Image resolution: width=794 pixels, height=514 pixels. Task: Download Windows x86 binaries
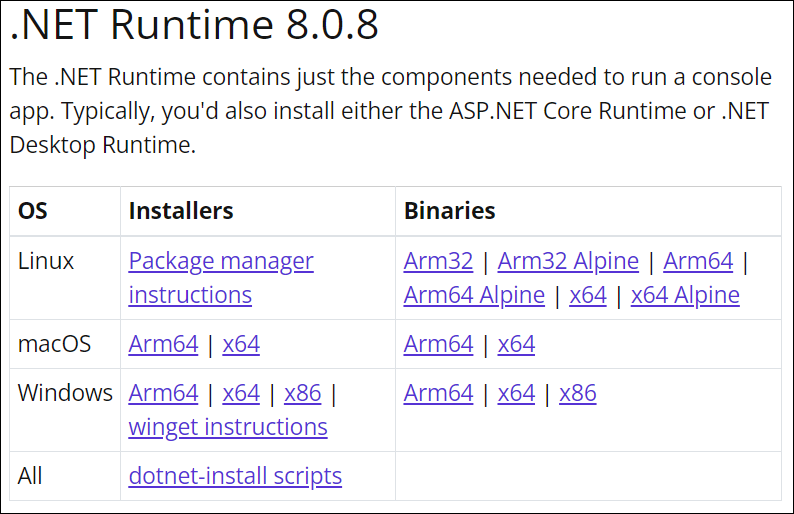click(x=578, y=394)
